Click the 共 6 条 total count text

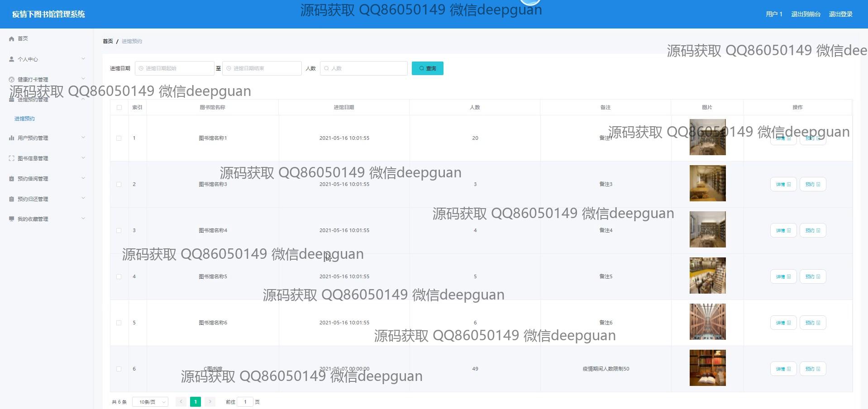pyautogui.click(x=119, y=402)
